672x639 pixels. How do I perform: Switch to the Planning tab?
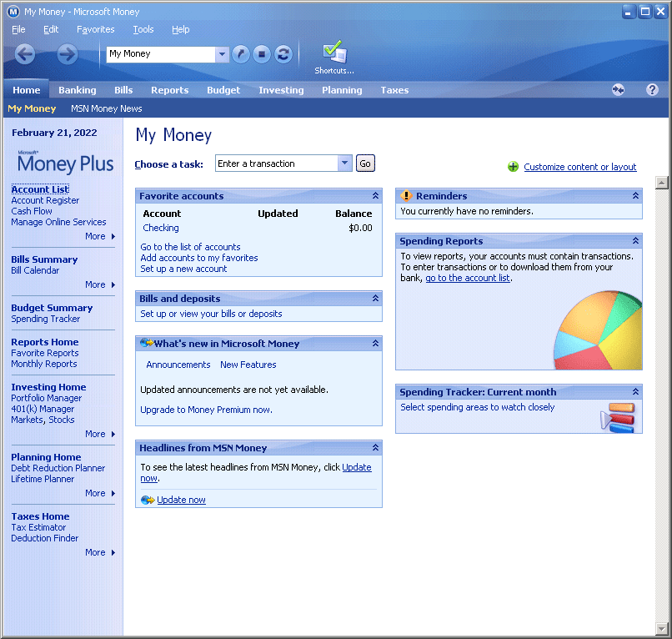(342, 90)
